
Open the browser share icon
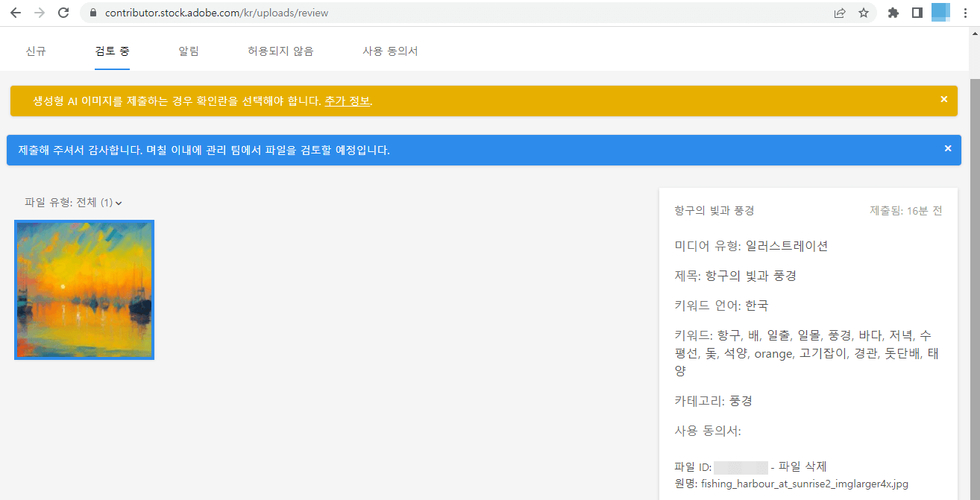[x=840, y=13]
